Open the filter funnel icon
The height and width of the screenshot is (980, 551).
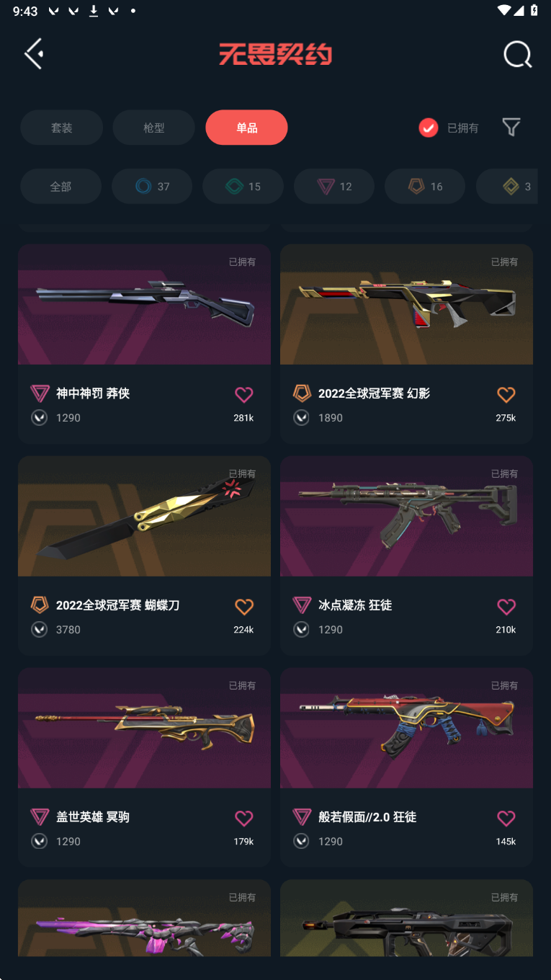[x=511, y=128]
